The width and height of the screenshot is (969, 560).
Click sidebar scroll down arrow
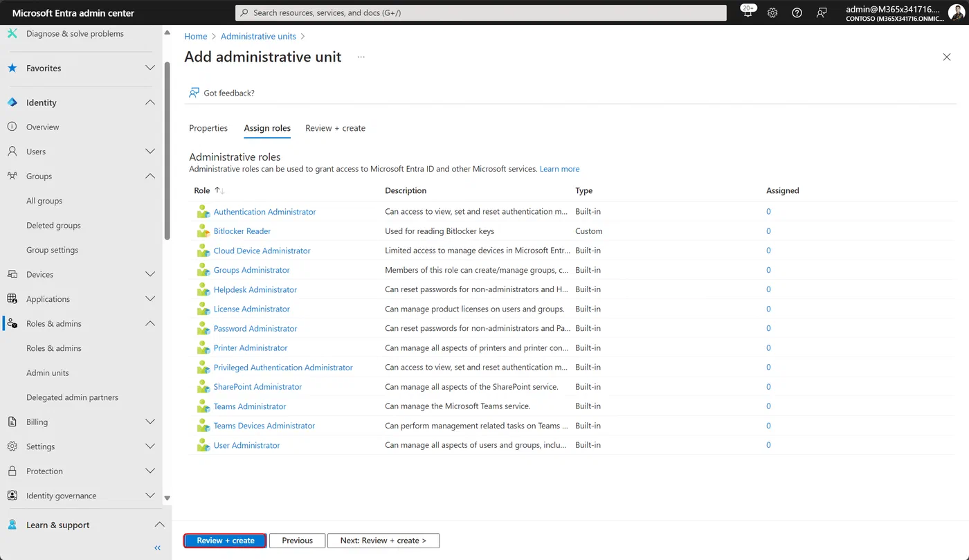(x=167, y=498)
